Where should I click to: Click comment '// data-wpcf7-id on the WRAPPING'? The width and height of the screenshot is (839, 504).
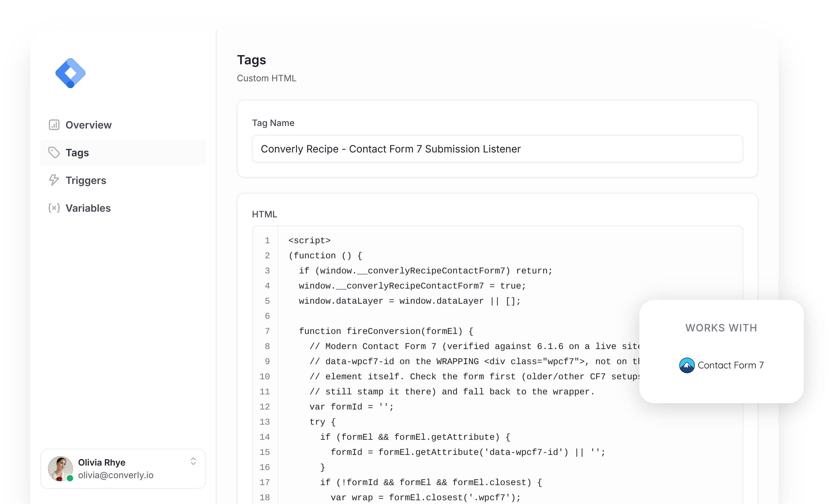point(474,362)
